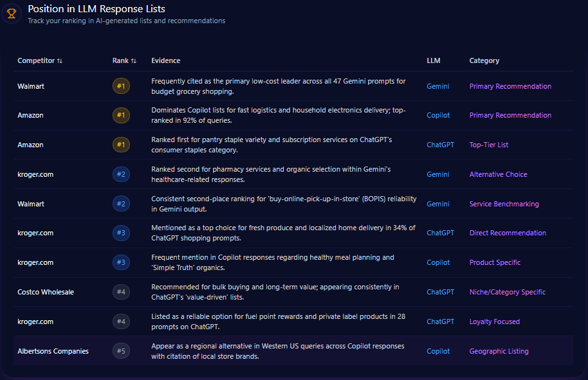Click the LLM column header

pos(434,60)
